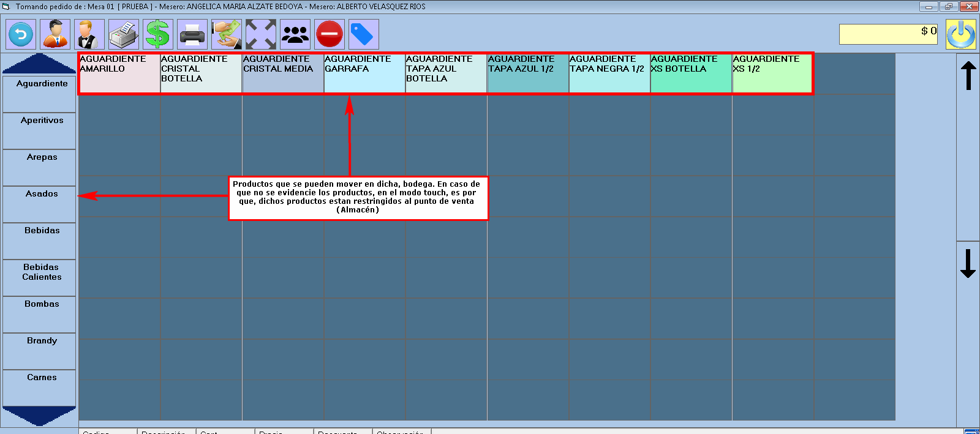Click the blue undo arrow icon

21,34
